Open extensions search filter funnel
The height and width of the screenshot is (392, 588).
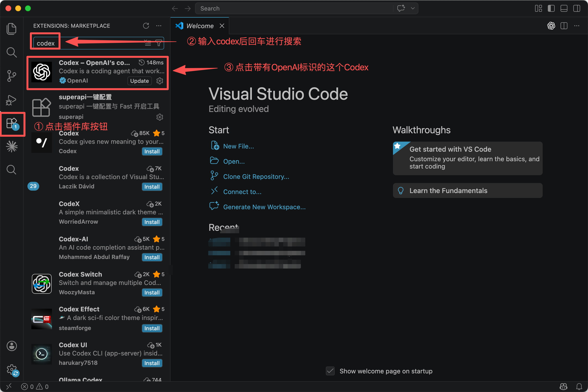click(x=159, y=43)
